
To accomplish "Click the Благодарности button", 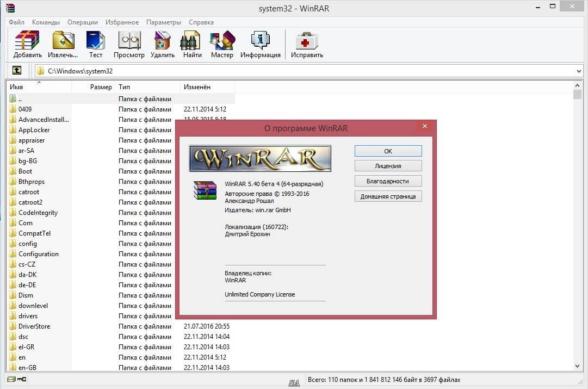I will click(388, 181).
